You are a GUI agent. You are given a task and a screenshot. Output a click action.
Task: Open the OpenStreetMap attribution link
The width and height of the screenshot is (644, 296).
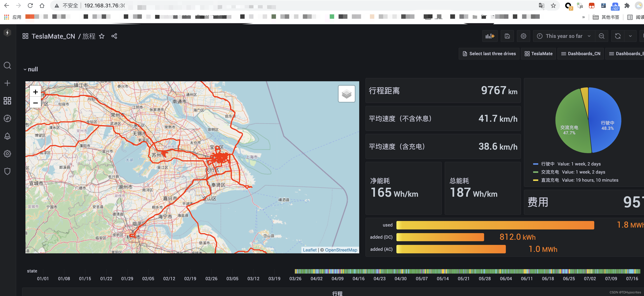point(341,250)
